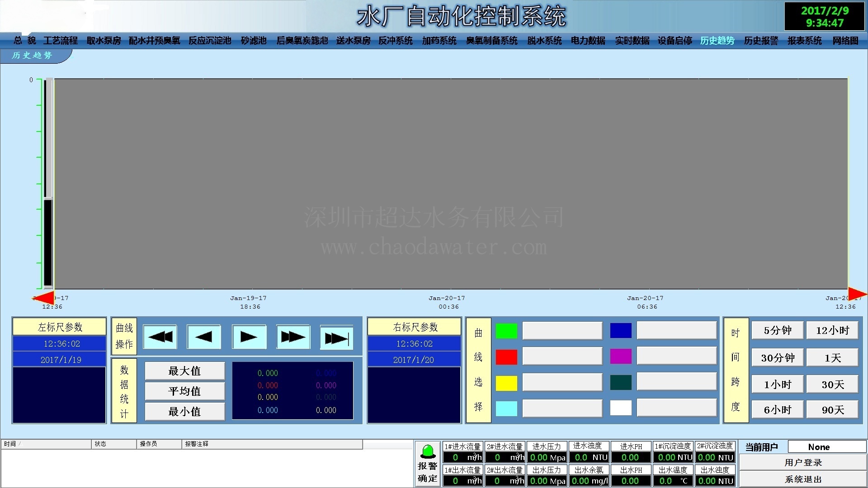
Task: Open curve selector next to yellow swatch
Action: (562, 383)
